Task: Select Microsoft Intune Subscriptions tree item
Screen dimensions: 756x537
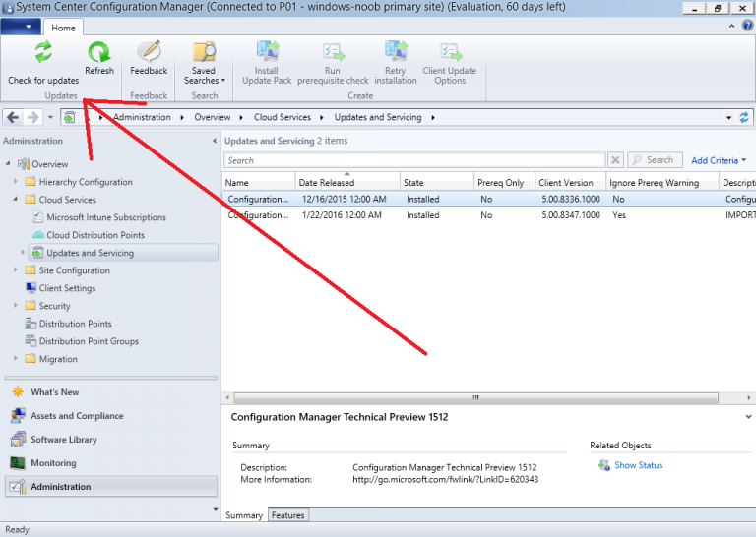Action: click(x=105, y=217)
